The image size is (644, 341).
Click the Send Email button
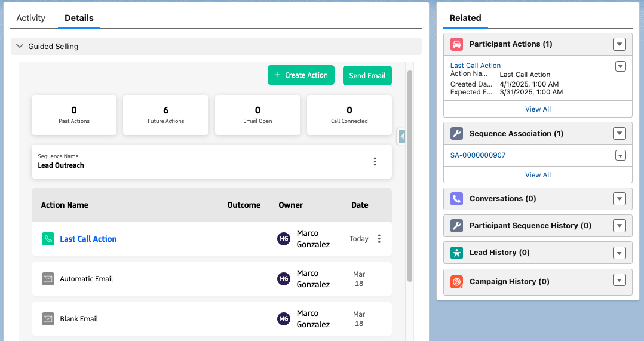pos(367,76)
